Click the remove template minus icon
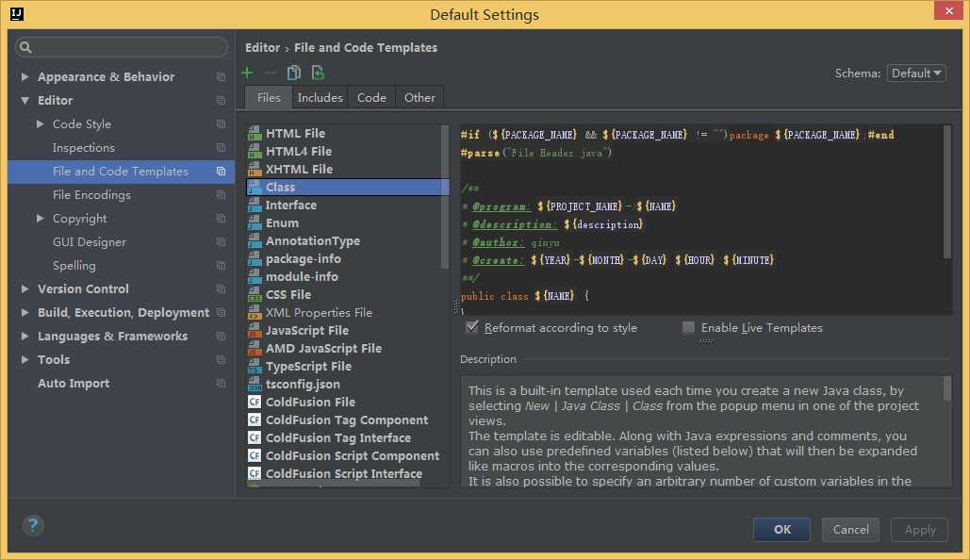This screenshot has height=560, width=970. pyautogui.click(x=271, y=73)
